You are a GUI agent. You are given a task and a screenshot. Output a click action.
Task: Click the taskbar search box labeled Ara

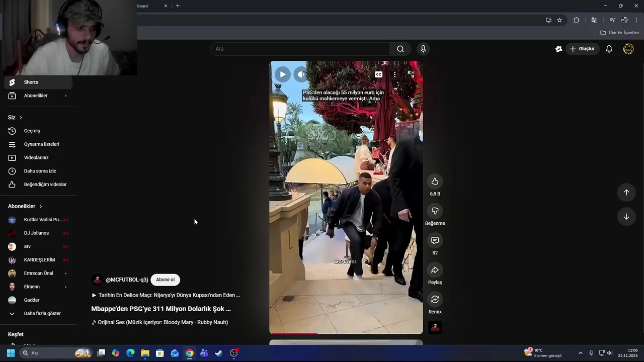pos(56,353)
